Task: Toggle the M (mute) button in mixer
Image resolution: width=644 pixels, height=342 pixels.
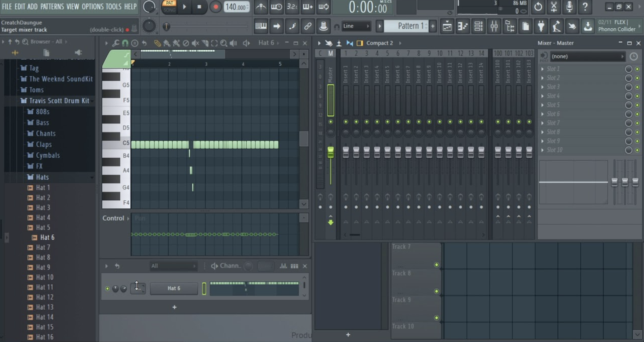Action: (331, 53)
